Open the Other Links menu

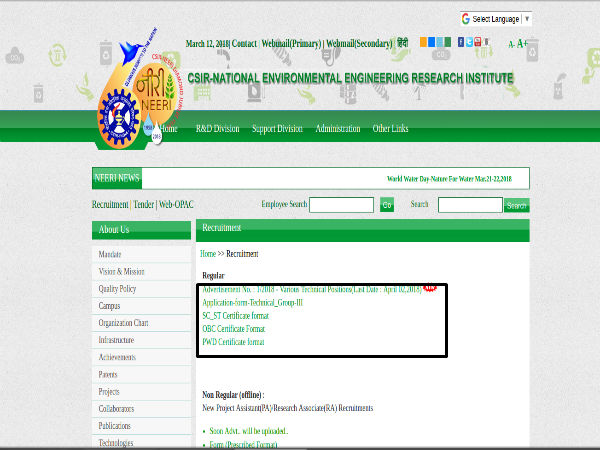click(x=390, y=129)
